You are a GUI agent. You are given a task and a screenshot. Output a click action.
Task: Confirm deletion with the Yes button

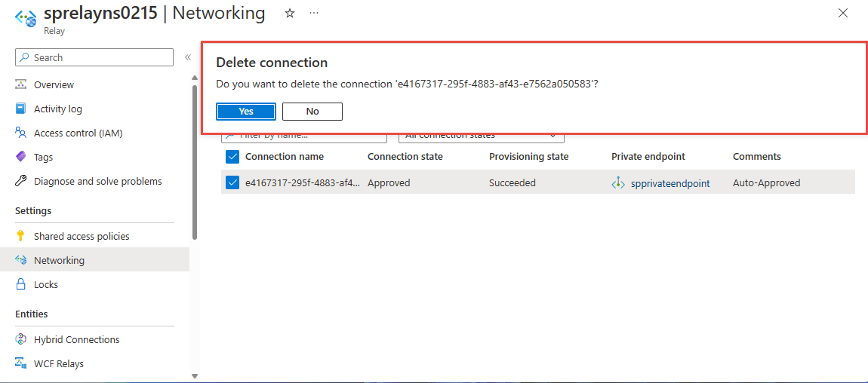[246, 111]
